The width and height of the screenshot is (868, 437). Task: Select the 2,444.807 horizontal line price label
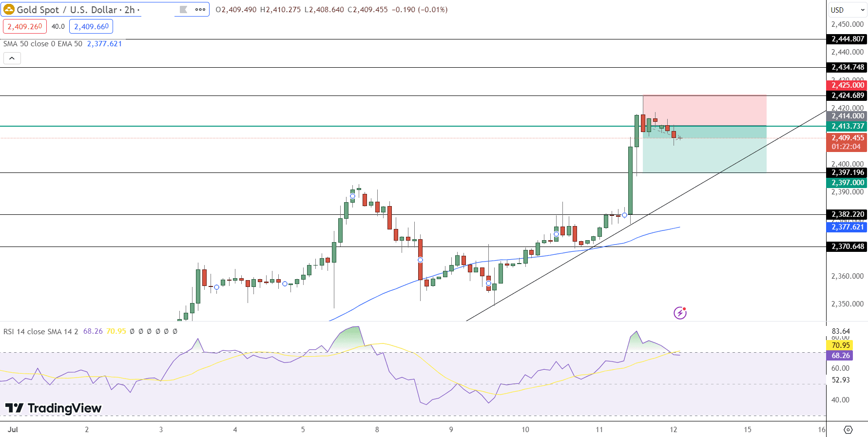848,39
